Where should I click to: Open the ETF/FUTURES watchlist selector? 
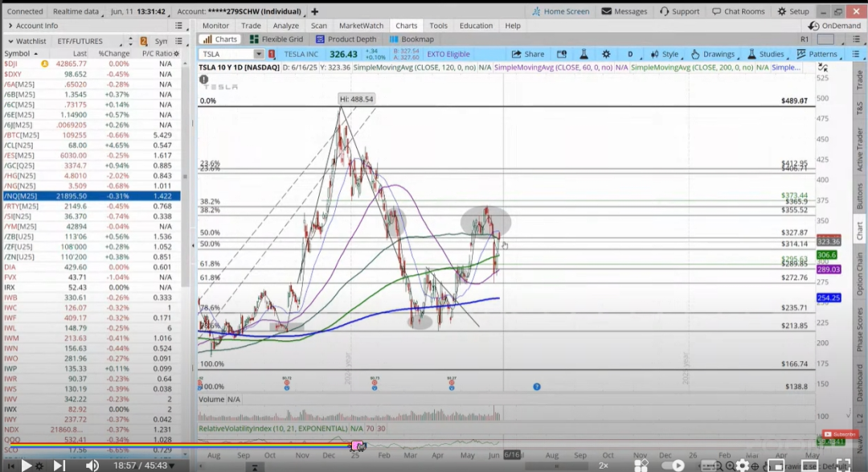(x=88, y=41)
